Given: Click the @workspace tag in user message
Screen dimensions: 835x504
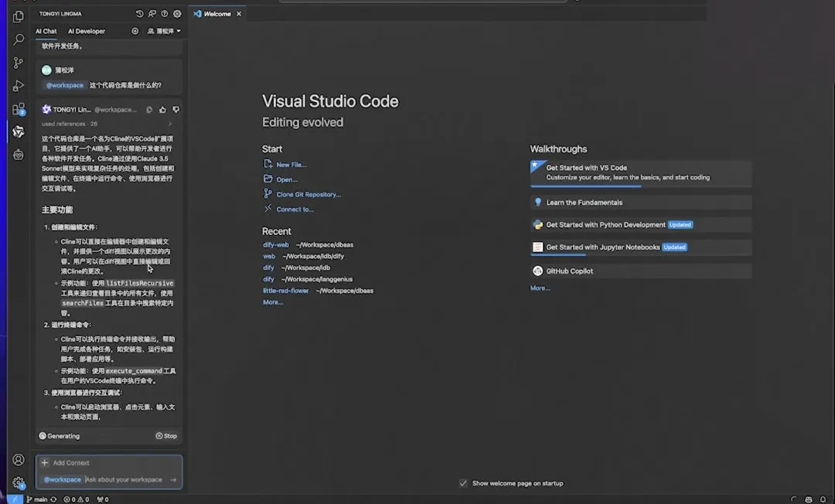Looking at the screenshot, I should (x=64, y=85).
